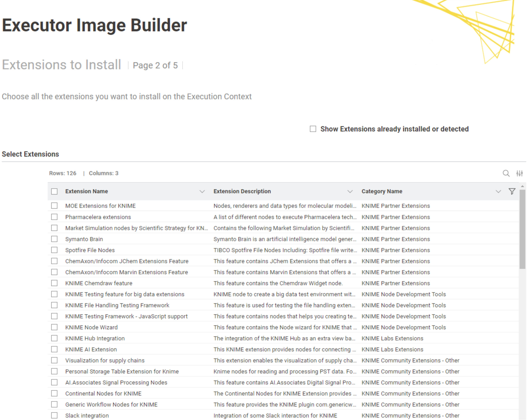Screen dimensions: 528x420
Task: Click the Spotfire File Nodes row
Action: (x=90, y=250)
